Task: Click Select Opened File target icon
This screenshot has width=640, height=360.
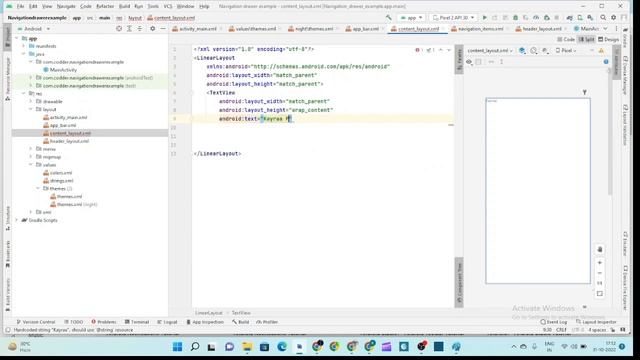Action: click(x=119, y=29)
